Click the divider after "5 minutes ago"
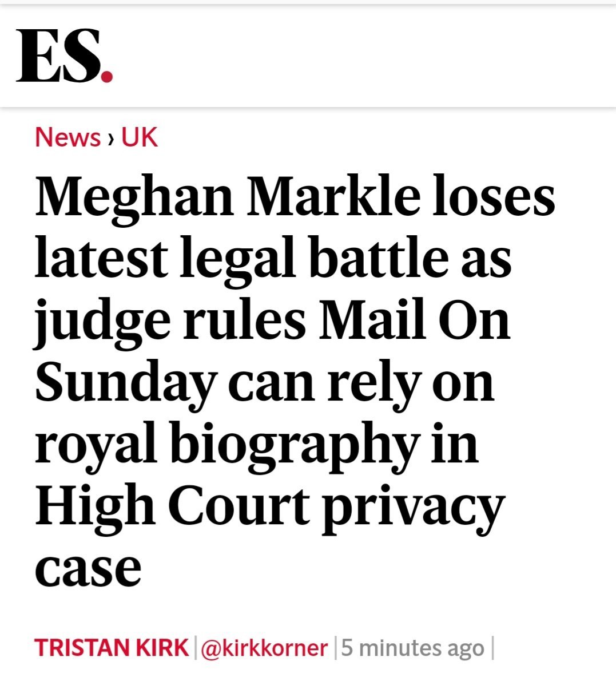 point(492,648)
